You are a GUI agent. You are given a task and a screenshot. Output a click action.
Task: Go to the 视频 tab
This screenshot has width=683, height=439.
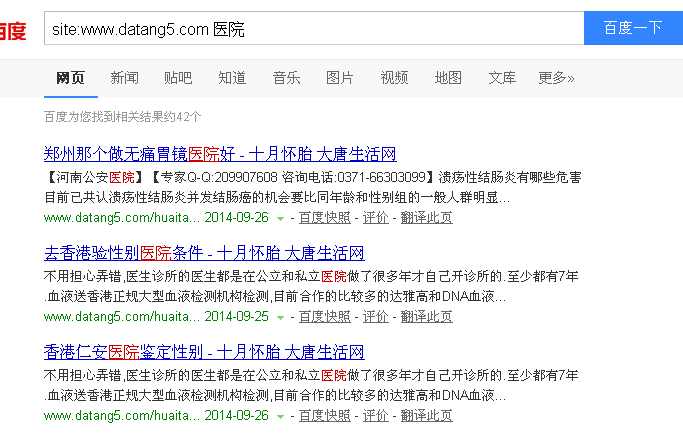click(x=394, y=78)
